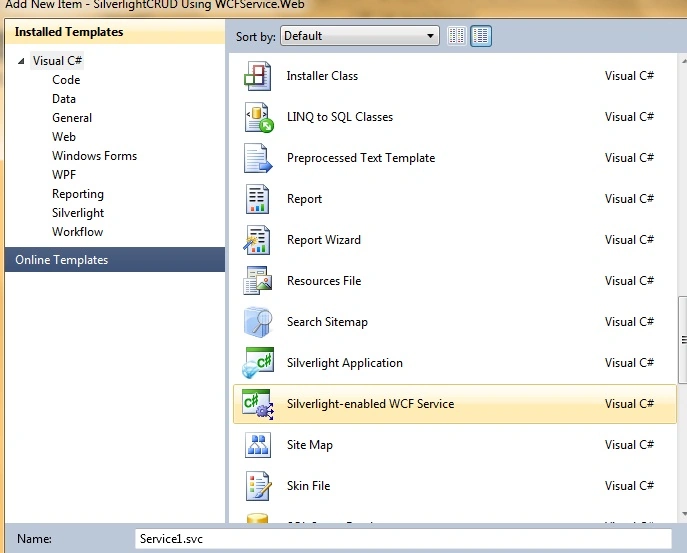
Task: Select the Site Map icon
Action: [258, 445]
